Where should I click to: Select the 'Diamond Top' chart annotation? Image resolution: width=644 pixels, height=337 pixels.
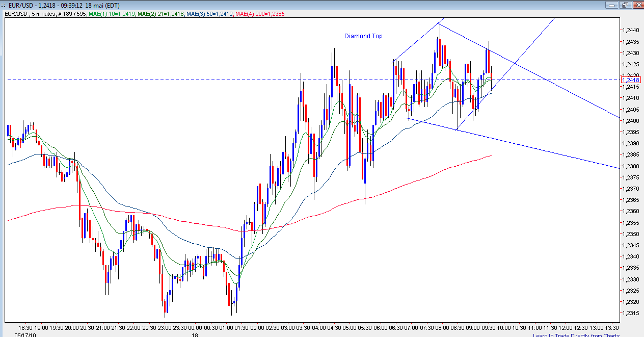363,36
